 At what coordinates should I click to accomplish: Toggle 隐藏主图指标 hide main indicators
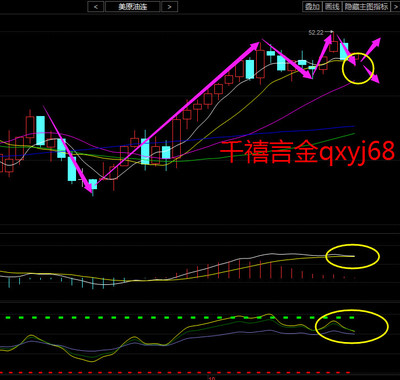click(366, 6)
